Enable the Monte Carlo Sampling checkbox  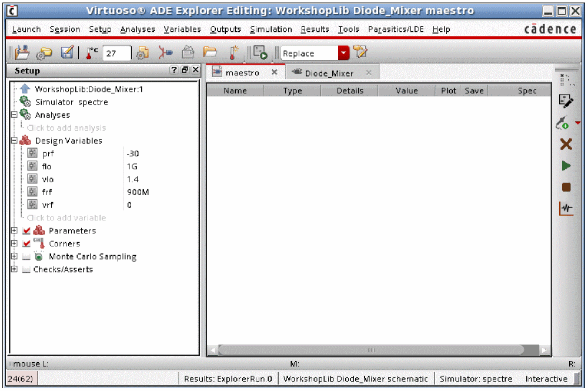pyautogui.click(x=26, y=257)
